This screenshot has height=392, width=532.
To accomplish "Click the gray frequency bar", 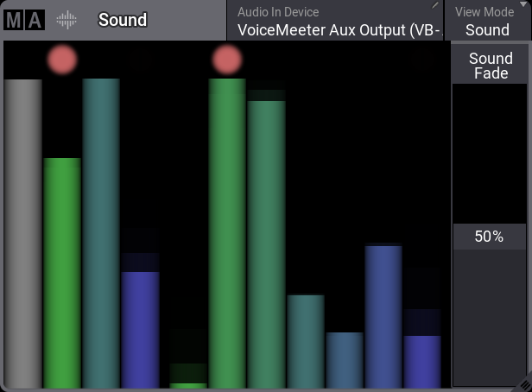I will (23, 233).
